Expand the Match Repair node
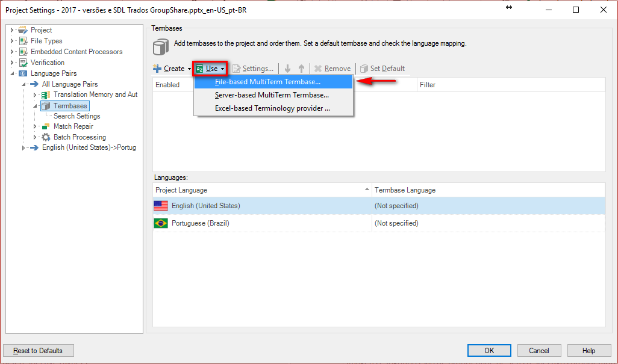The height and width of the screenshot is (364, 618). point(35,126)
